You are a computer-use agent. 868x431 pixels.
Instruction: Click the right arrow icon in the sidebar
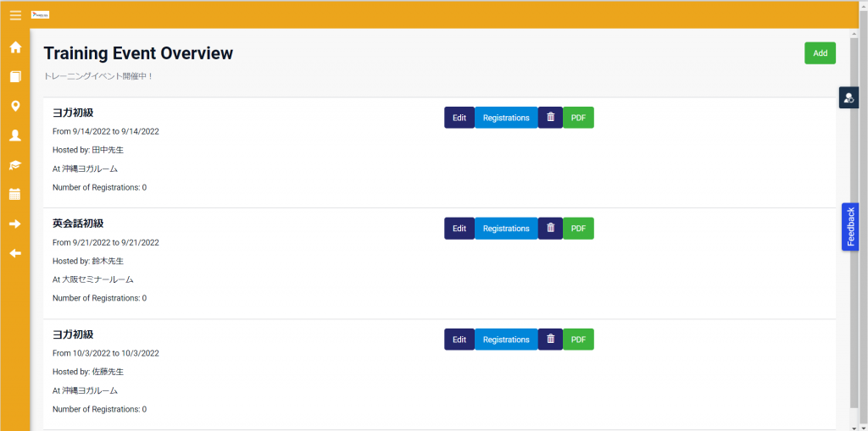(15, 224)
